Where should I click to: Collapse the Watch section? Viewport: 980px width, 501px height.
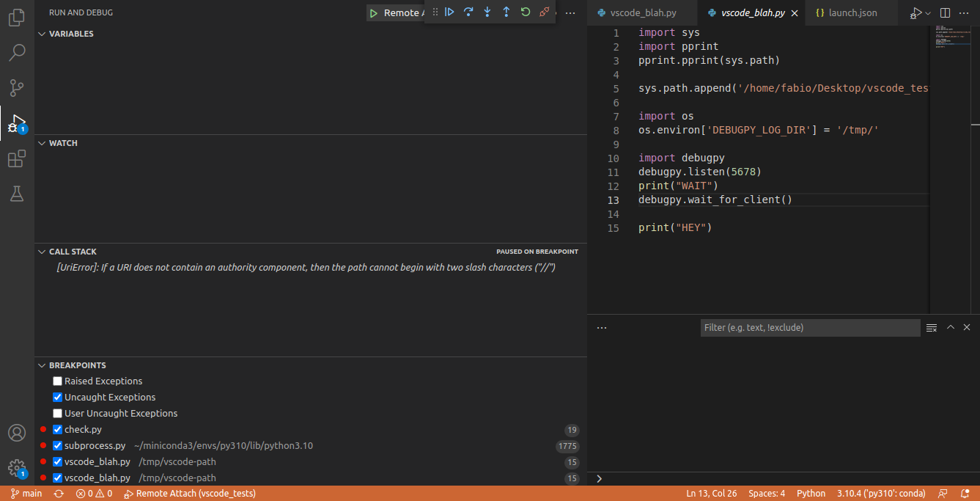(42, 143)
